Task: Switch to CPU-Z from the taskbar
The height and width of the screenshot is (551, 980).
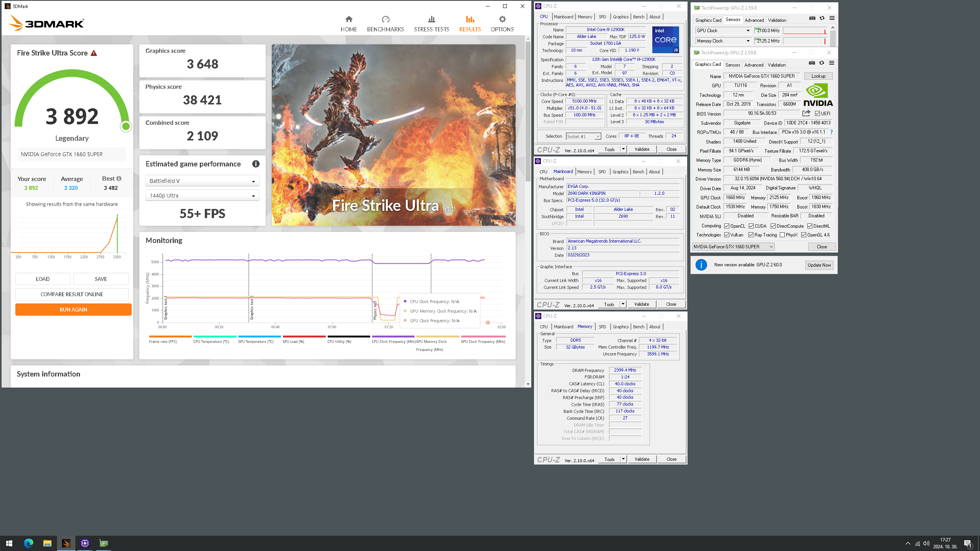Action: (x=85, y=543)
